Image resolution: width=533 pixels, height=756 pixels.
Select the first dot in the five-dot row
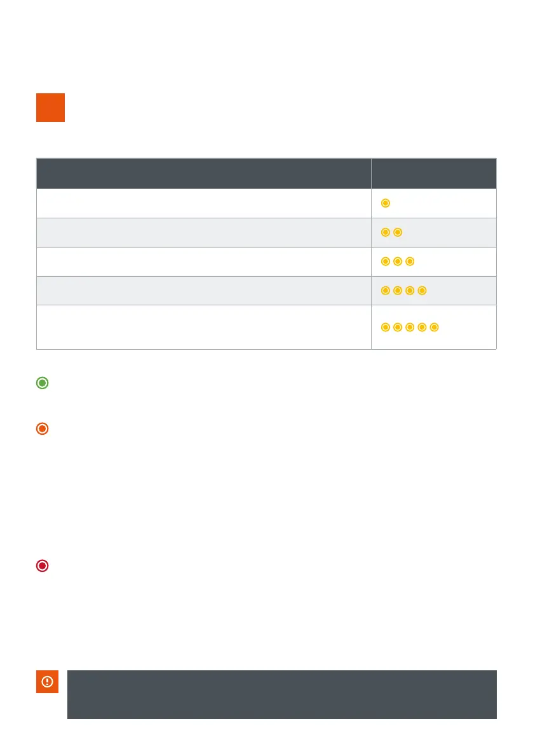tap(385, 328)
